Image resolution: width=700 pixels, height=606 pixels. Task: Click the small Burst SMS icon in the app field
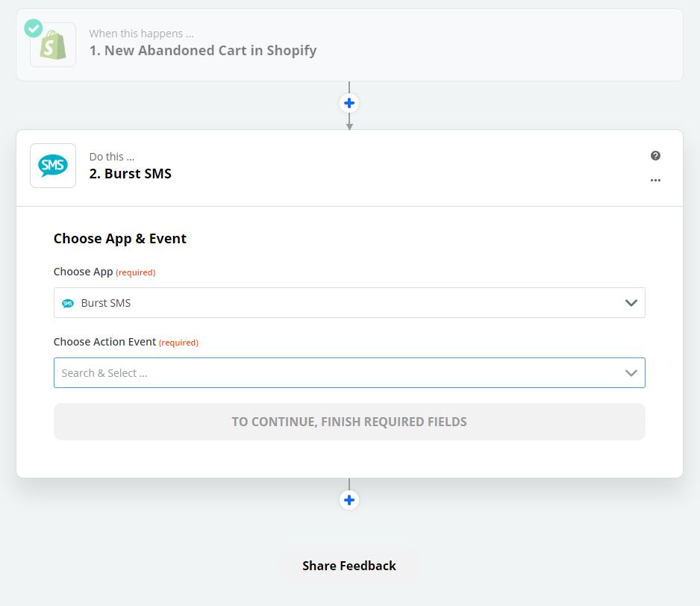(68, 303)
